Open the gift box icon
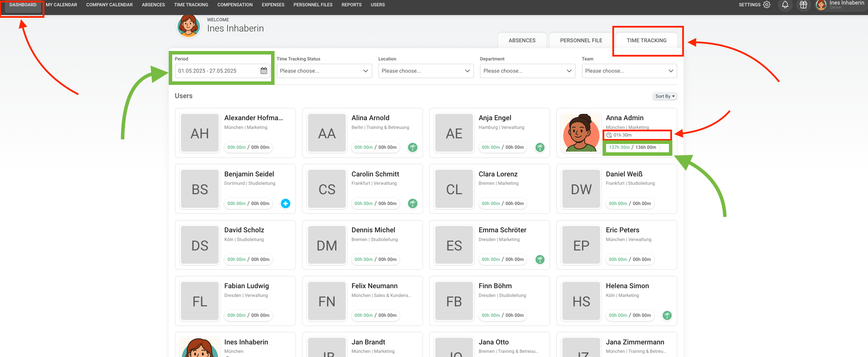868x357 pixels. (x=803, y=5)
